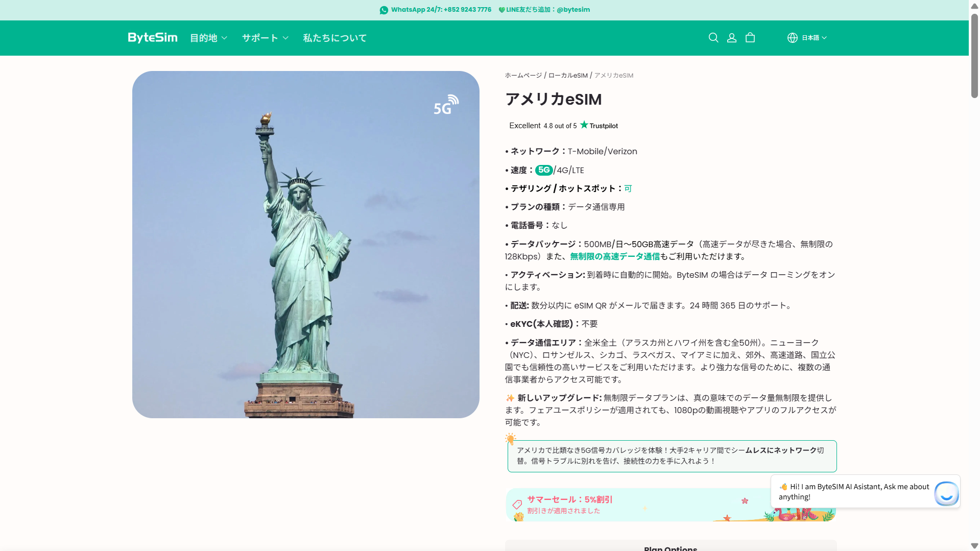This screenshot has width=980, height=551.
Task: Open the 私たちについて menu item
Action: 334,38
